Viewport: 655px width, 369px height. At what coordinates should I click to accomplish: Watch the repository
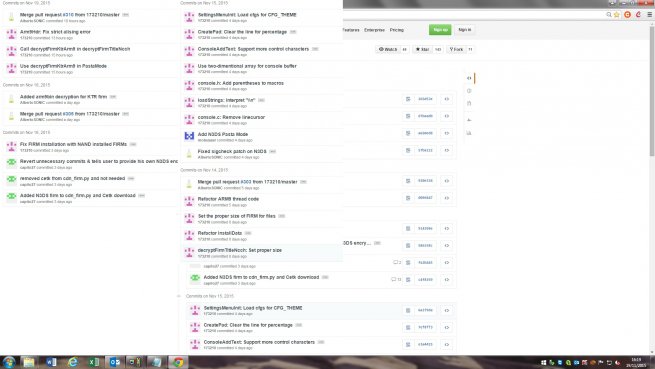tap(388, 49)
